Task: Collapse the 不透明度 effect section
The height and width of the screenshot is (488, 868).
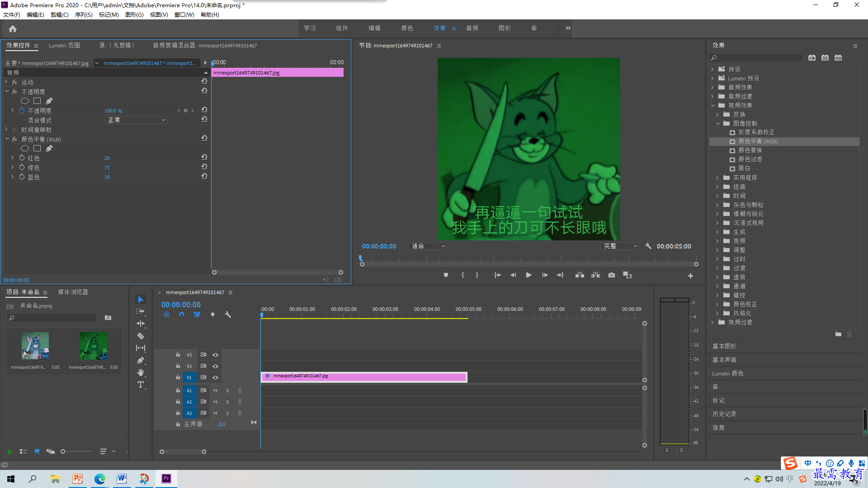Action: click(6, 92)
